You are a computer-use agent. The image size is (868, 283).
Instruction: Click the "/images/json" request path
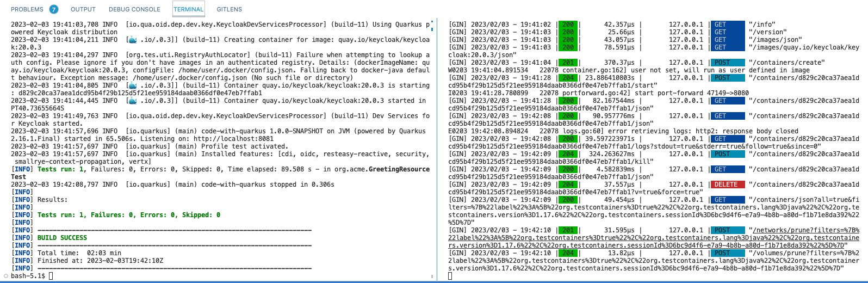click(x=775, y=40)
